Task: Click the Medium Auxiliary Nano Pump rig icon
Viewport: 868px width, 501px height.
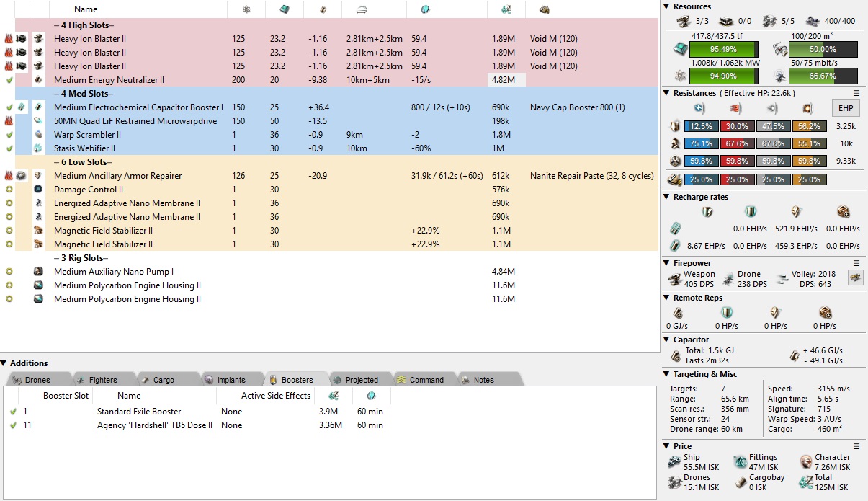Action: 38,272
